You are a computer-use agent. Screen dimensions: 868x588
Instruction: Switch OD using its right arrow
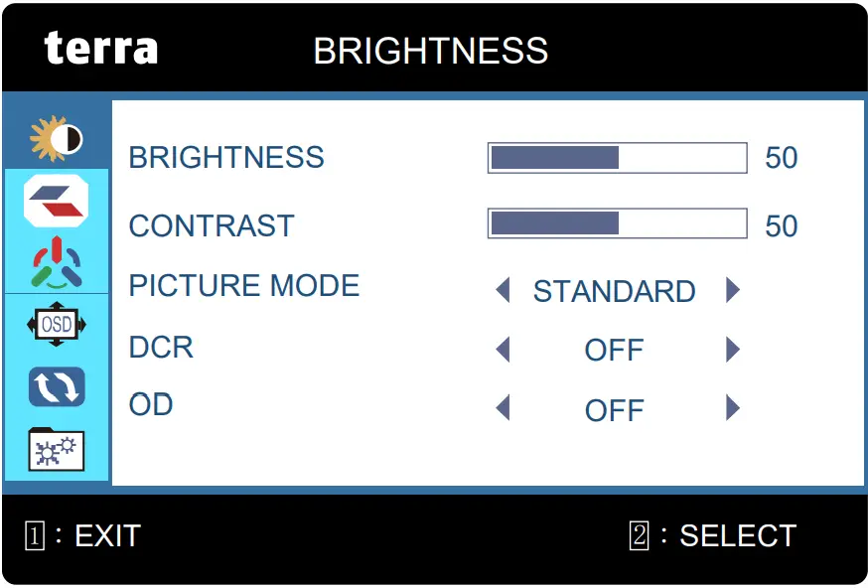[733, 408]
